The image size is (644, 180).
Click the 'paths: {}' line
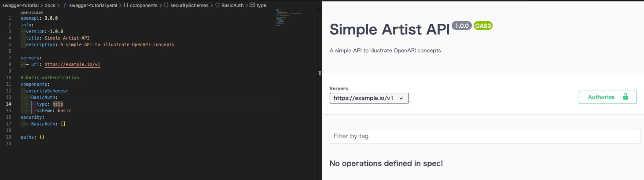click(x=33, y=137)
